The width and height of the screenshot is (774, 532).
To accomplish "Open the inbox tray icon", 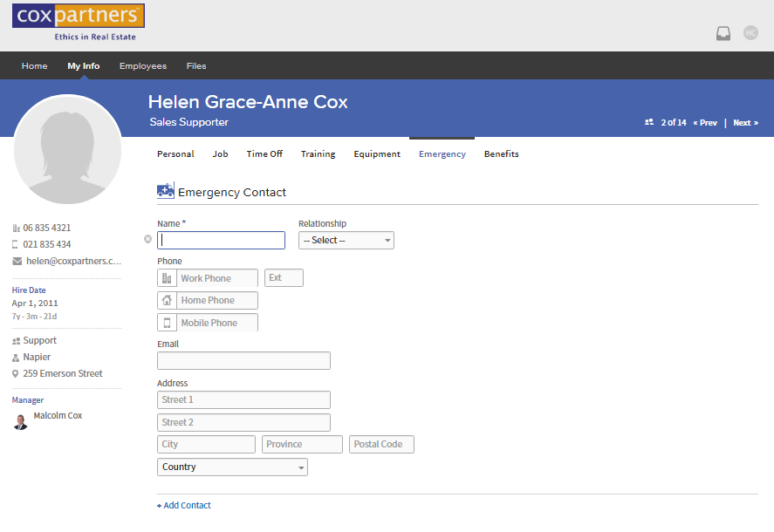I will coord(723,33).
